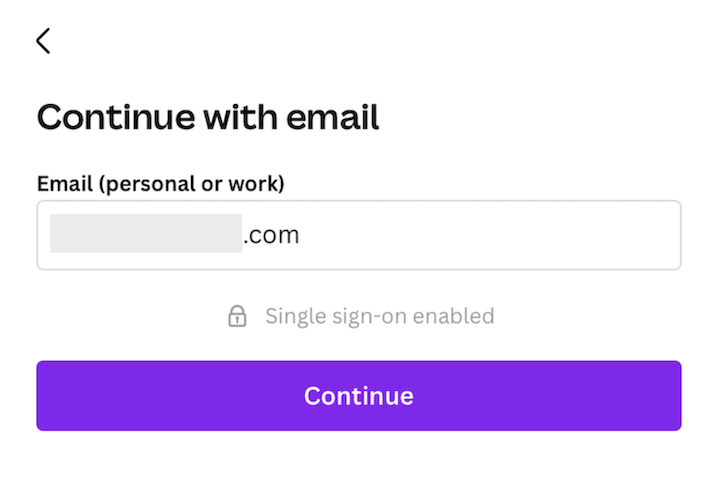
Task: Focus the Email (personal or work) field
Action: tap(359, 235)
